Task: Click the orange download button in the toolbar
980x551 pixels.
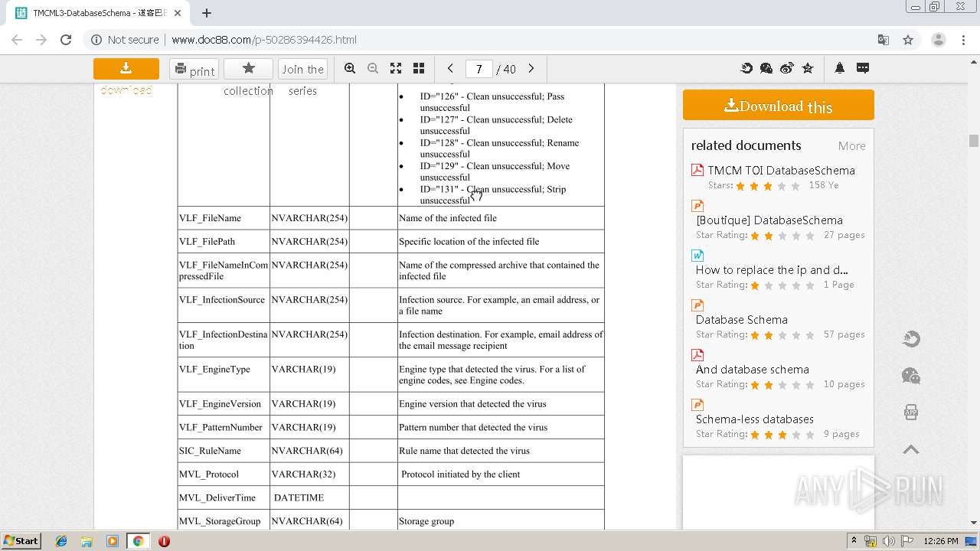Action: tap(126, 69)
